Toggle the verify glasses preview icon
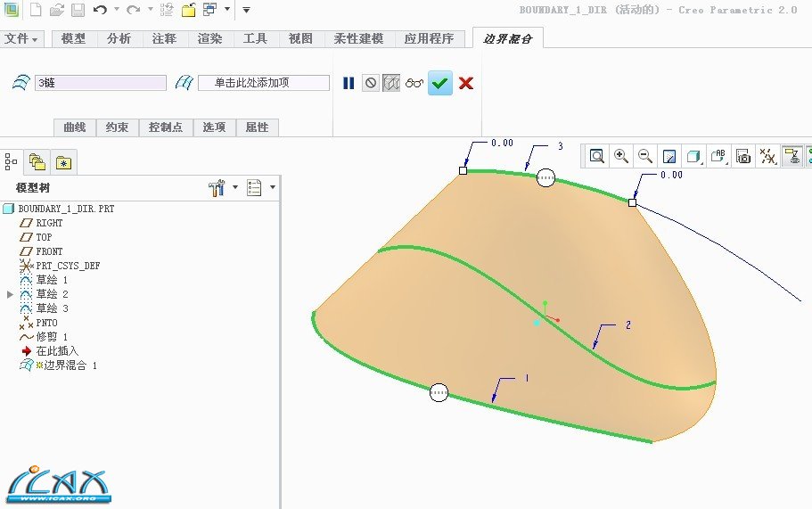812x509 pixels. tap(414, 83)
